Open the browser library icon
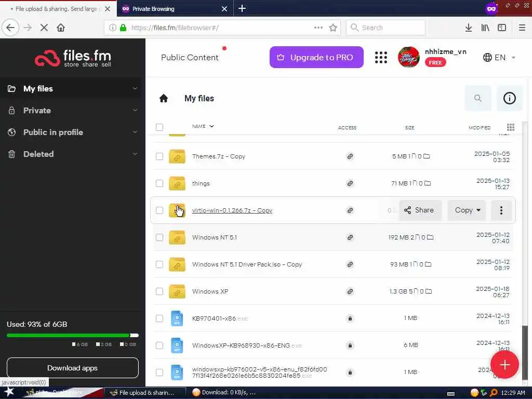The width and height of the screenshot is (532, 399). click(485, 28)
